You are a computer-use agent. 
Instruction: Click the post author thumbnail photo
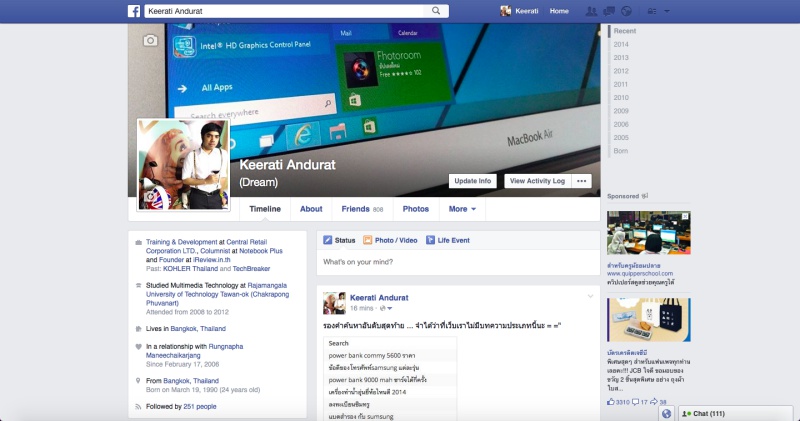(x=334, y=303)
